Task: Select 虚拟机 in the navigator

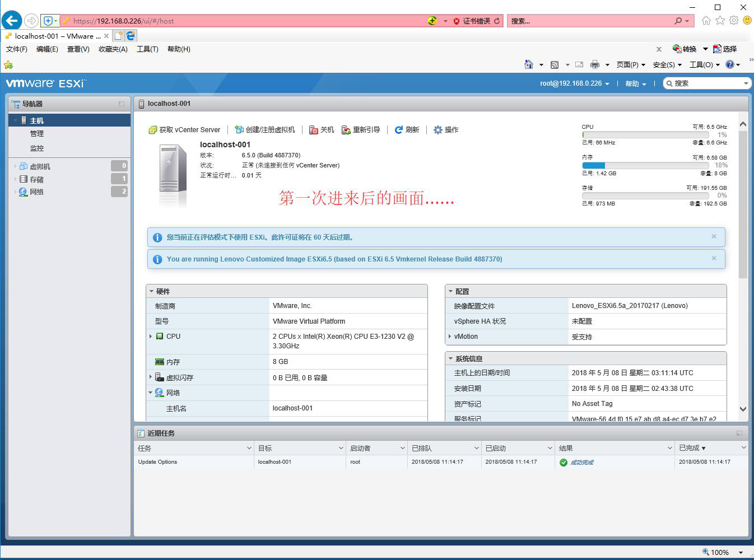Action: click(x=40, y=166)
